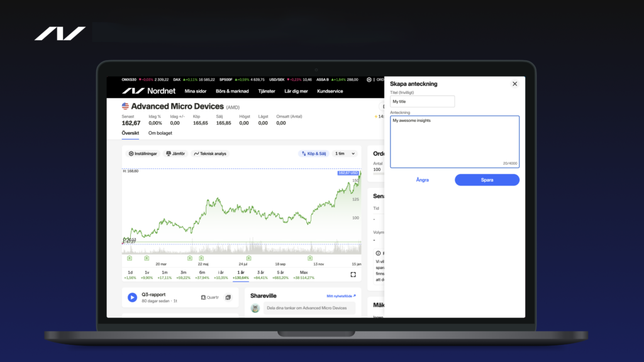Click the 162,67 USD price label on chart
Image resolution: width=644 pixels, height=362 pixels.
pos(348,173)
